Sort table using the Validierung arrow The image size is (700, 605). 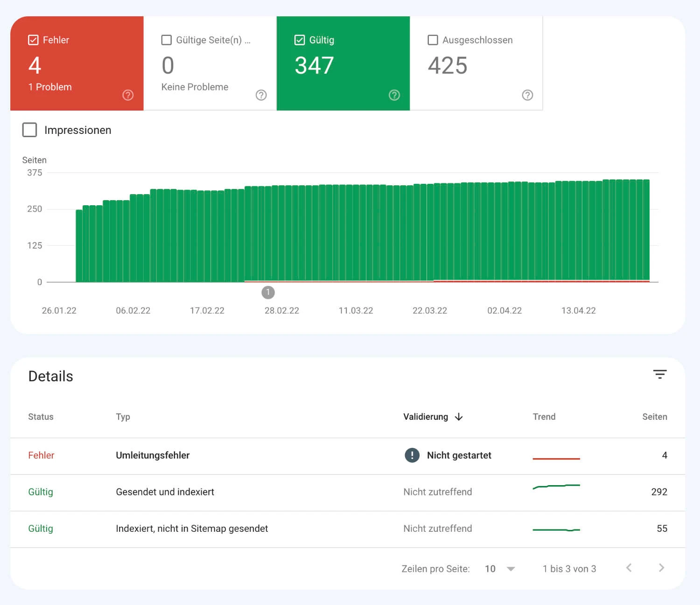tap(459, 417)
